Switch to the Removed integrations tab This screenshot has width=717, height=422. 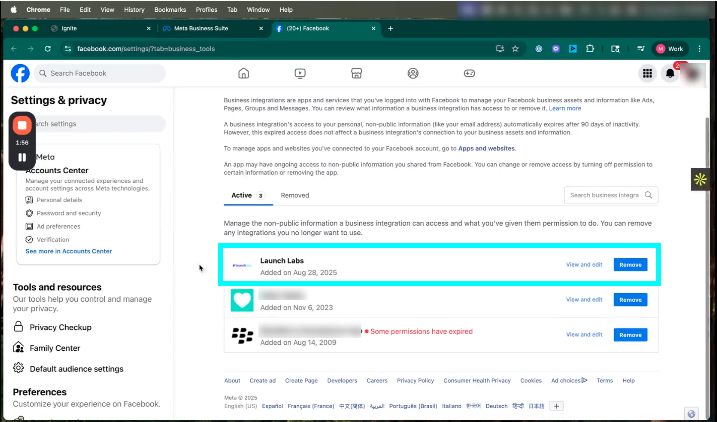point(295,195)
